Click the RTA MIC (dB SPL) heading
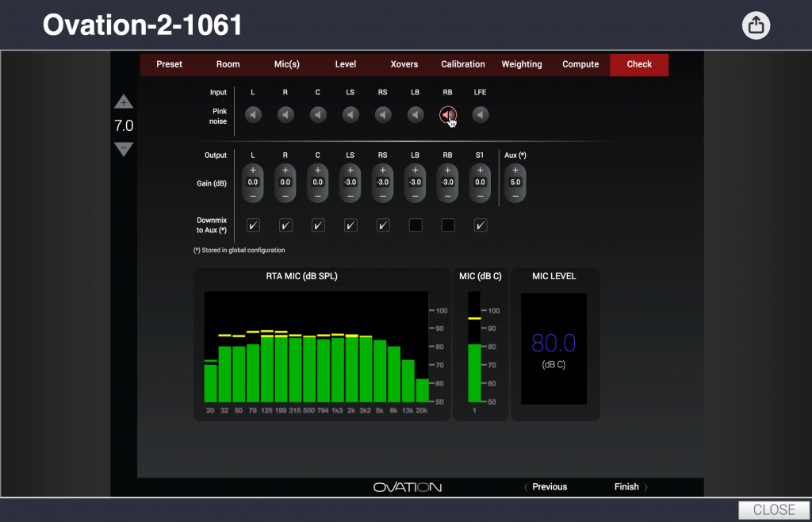 [x=302, y=276]
